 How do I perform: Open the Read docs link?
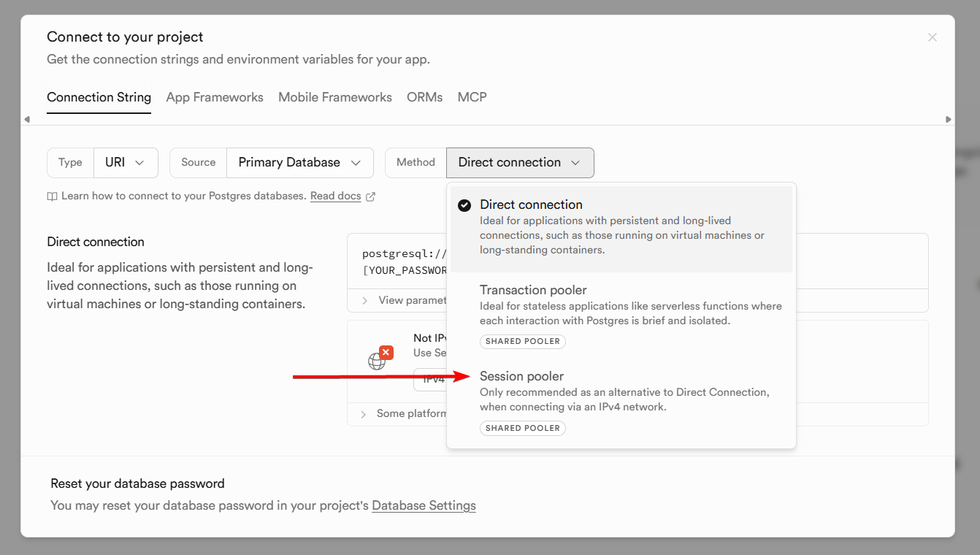335,196
